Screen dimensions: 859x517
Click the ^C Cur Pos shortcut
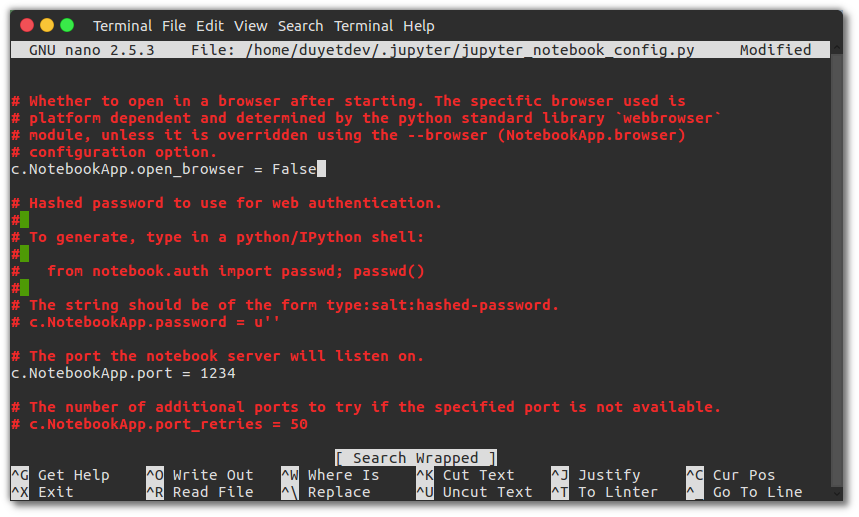[731, 475]
